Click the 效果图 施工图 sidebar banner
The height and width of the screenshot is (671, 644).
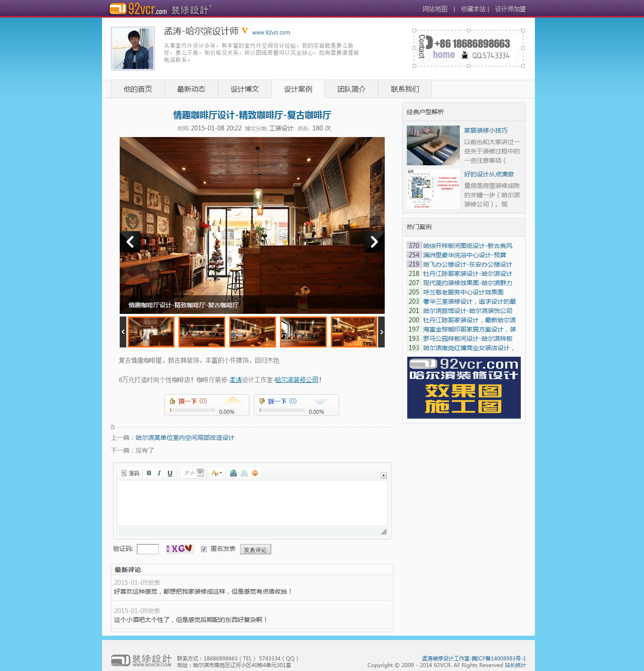pyautogui.click(x=464, y=388)
